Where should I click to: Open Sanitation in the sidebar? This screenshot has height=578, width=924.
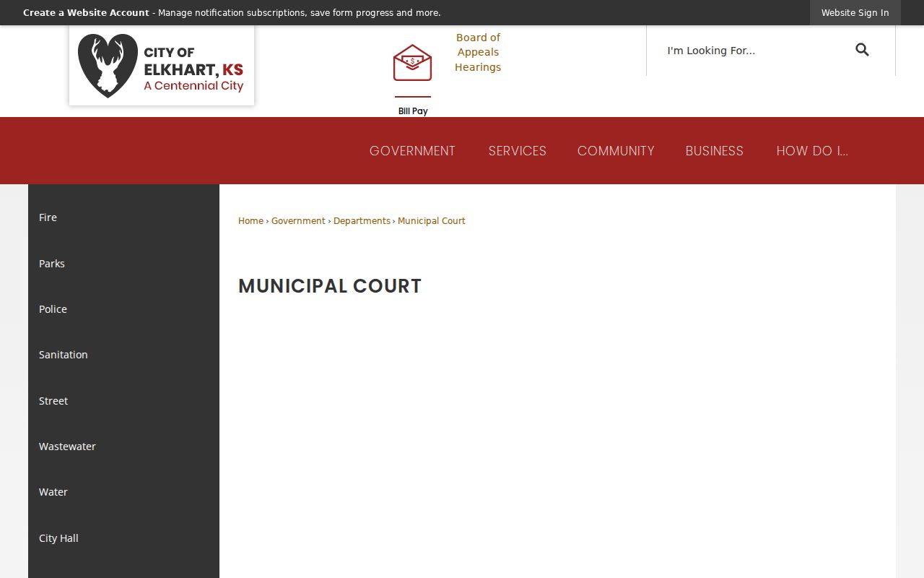tap(123, 355)
